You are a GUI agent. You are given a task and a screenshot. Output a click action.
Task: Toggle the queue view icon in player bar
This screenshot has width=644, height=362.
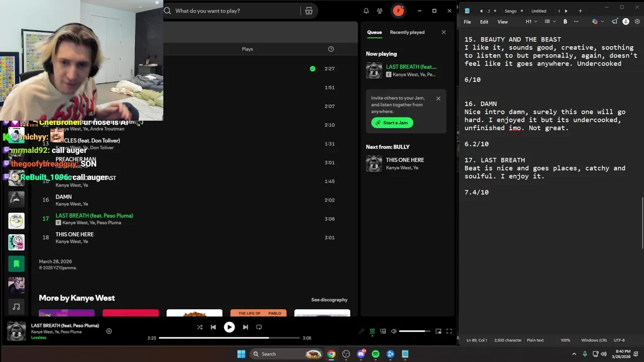(372, 331)
